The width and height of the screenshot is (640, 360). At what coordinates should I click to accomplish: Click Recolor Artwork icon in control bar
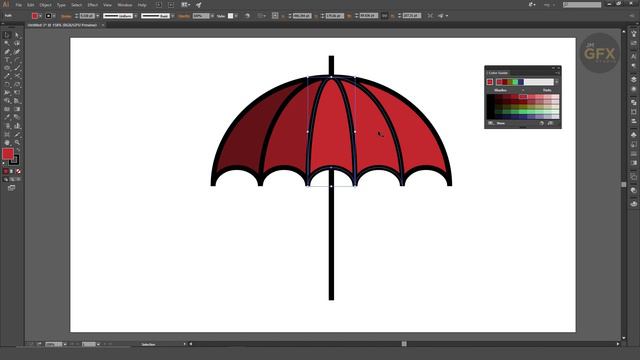coord(247,16)
